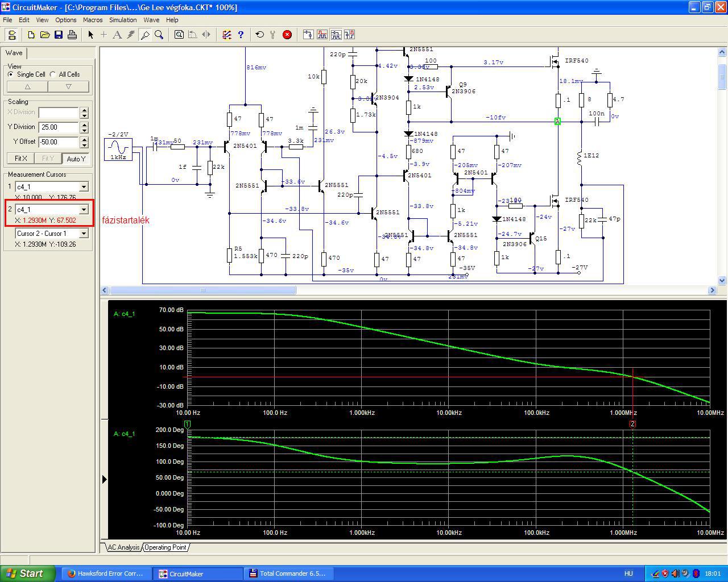Screen dimensions: 728x582
Task: Select the Single Cell radio button
Action: [x=11, y=74]
